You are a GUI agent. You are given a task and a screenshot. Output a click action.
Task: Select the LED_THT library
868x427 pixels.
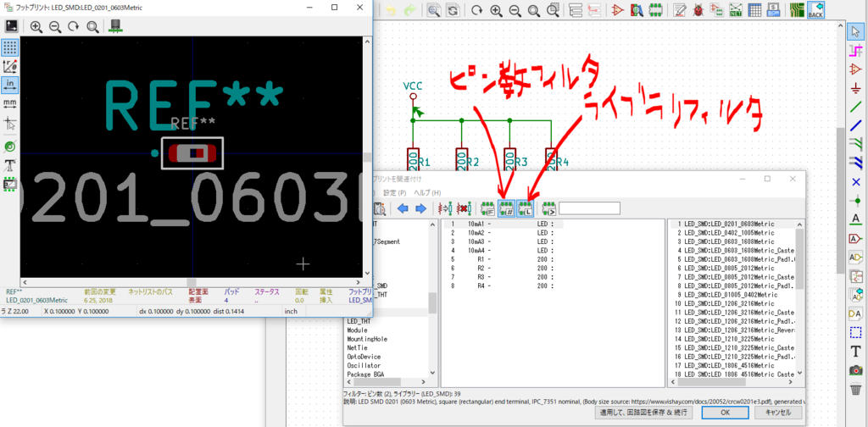pyautogui.click(x=359, y=321)
